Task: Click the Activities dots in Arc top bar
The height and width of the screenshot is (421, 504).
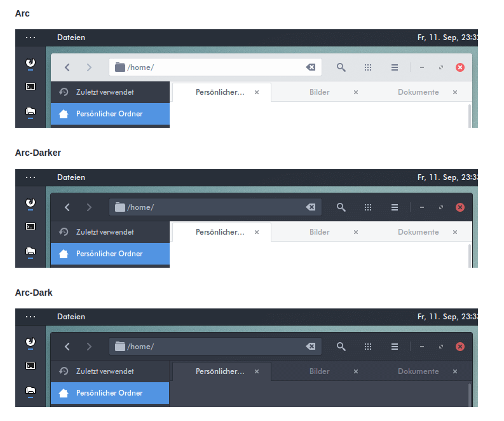Action: pyautogui.click(x=31, y=38)
